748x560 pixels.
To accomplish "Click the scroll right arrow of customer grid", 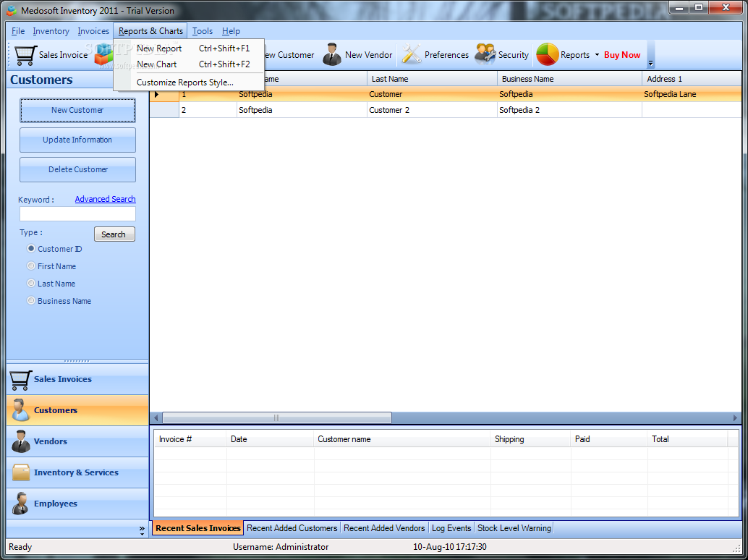I will (735, 418).
